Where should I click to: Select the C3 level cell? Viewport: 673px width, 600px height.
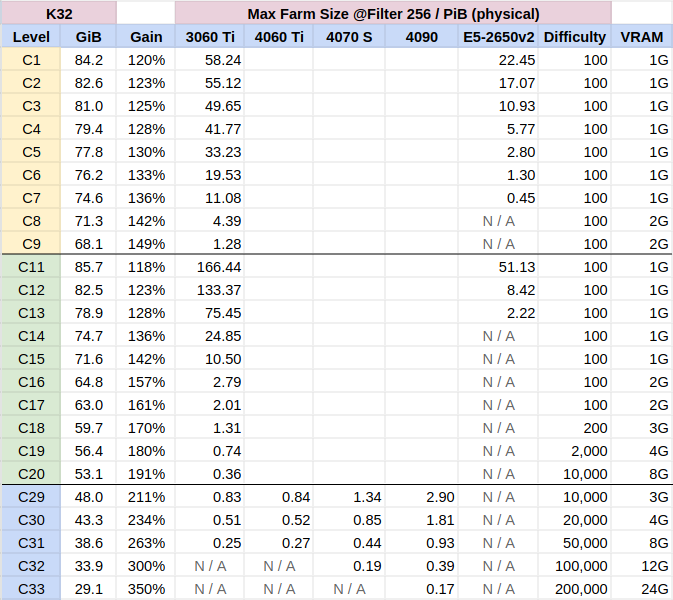tap(31, 106)
